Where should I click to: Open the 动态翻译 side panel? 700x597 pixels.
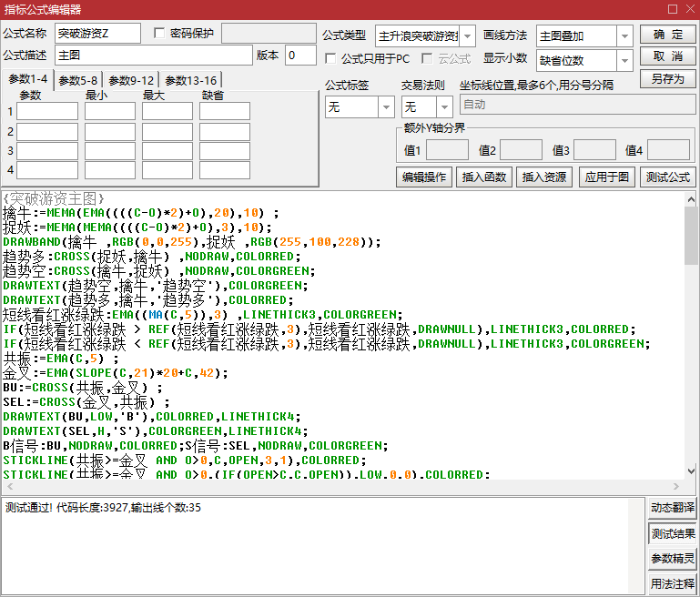[x=673, y=508]
